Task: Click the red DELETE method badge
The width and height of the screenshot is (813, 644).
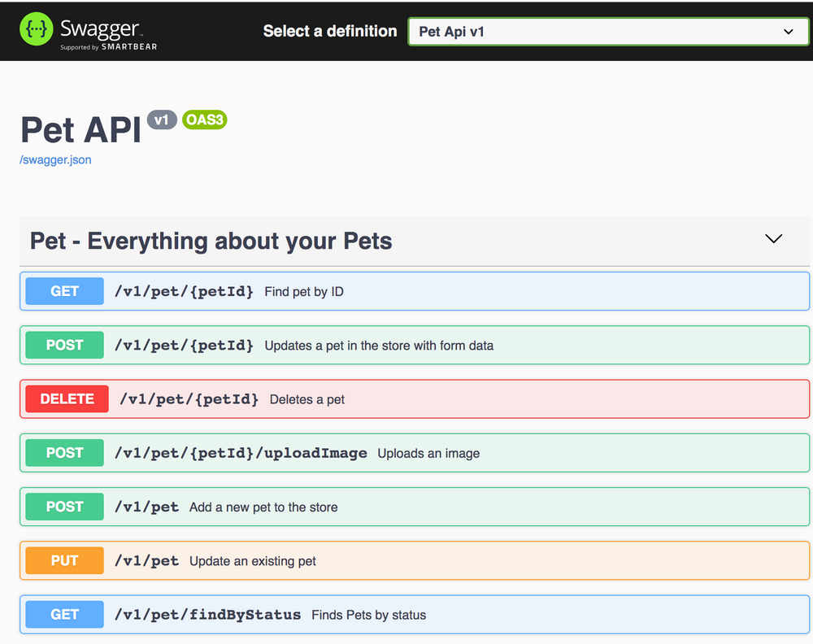Action: 66,398
